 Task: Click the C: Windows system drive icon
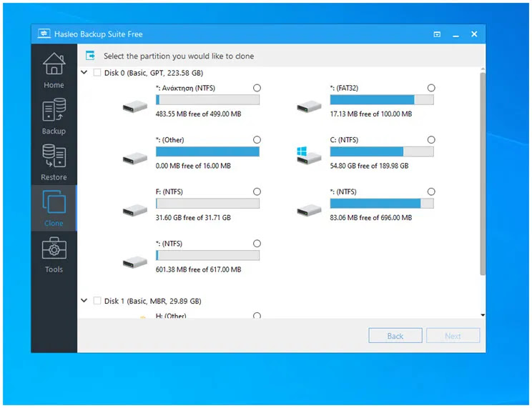click(x=308, y=156)
